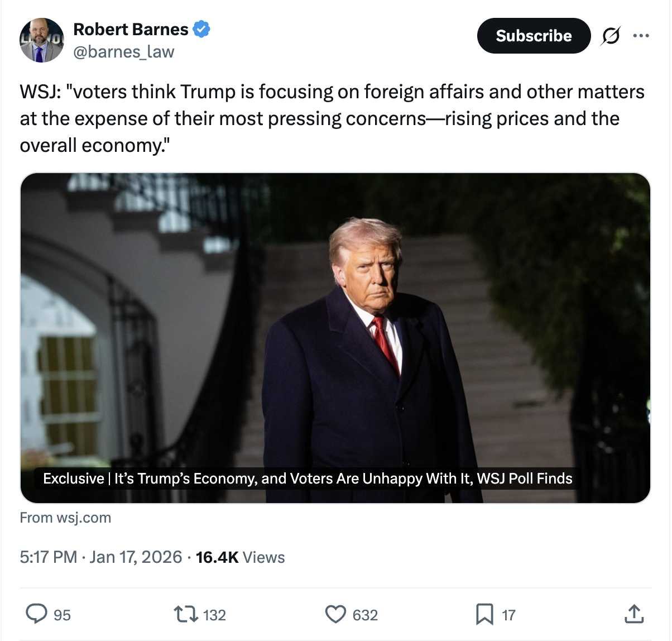Open the three-dot more options menu
The image size is (672, 641).
[641, 36]
